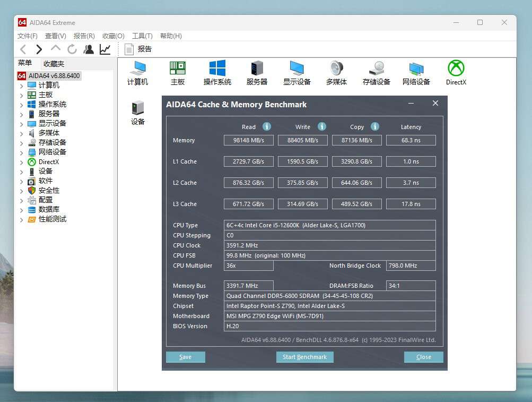Click the info icon next to Read
Screen dimensions: 532x402
pos(267,126)
